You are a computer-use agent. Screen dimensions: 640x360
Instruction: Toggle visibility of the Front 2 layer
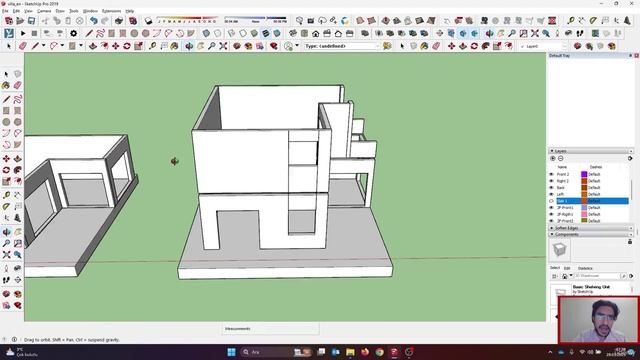pos(551,174)
